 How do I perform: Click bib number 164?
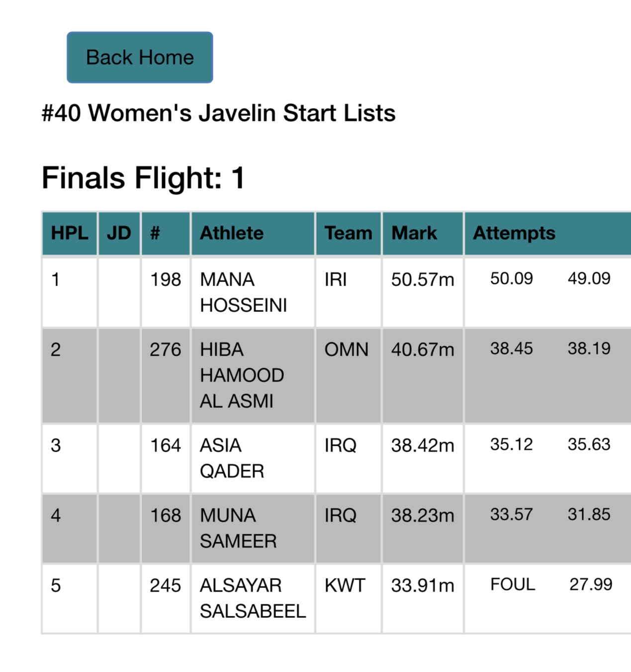(x=166, y=445)
